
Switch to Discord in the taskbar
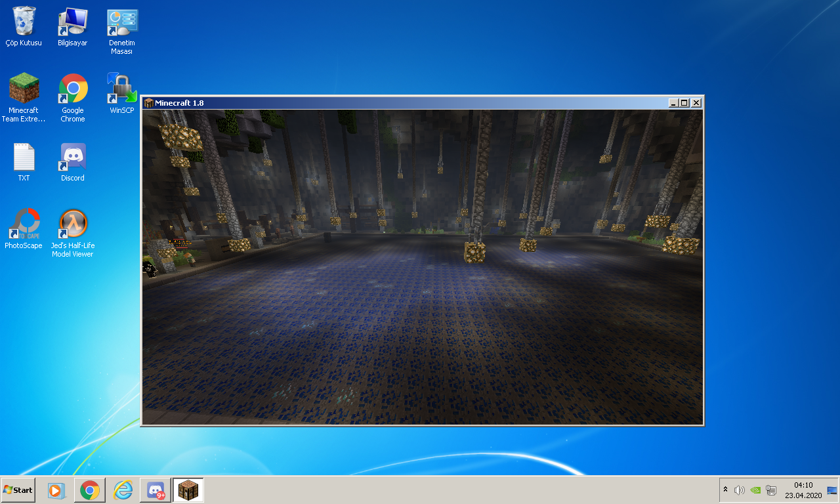tap(156, 490)
